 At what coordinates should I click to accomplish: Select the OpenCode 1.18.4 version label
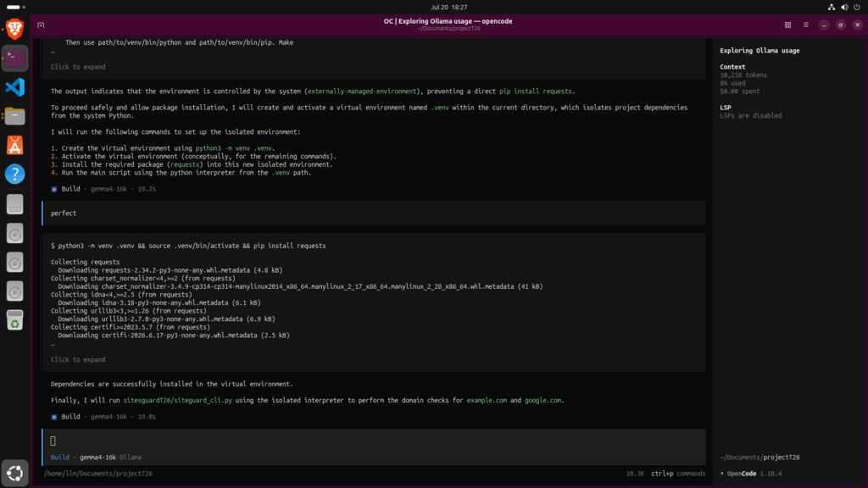coord(754,474)
